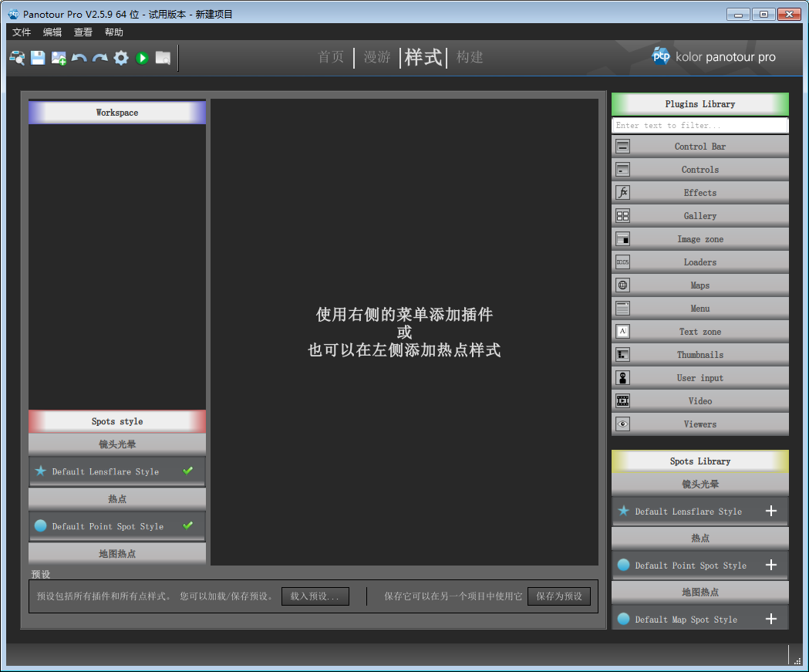This screenshot has width=809, height=672.
Task: Switch to the 首页 tab
Action: coord(331,57)
